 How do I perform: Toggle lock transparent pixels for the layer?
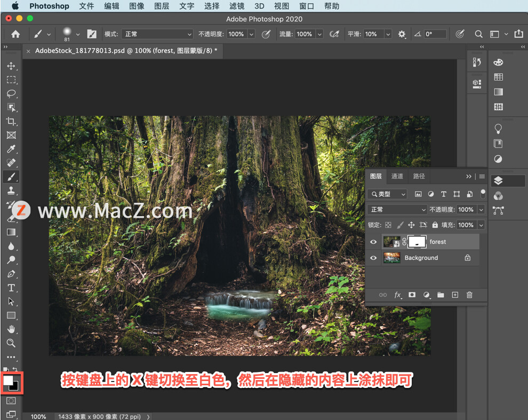(x=388, y=225)
